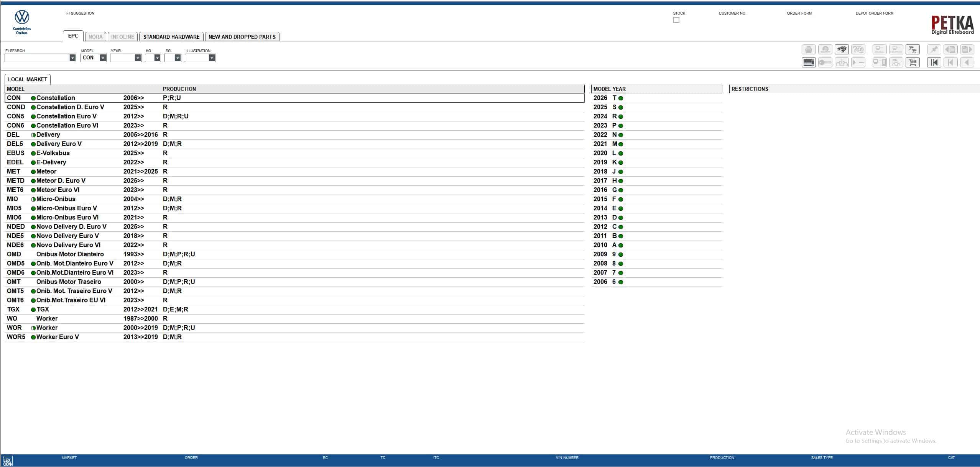Click the double shopping carts icon

pos(913,49)
